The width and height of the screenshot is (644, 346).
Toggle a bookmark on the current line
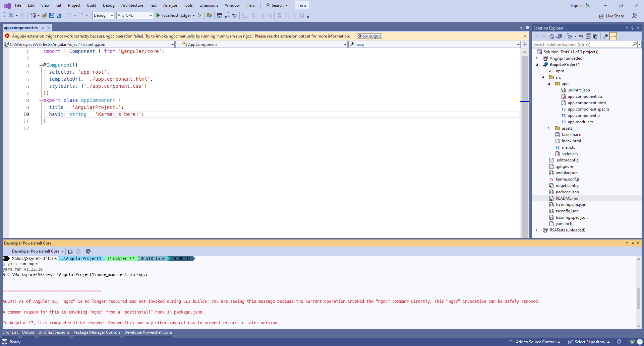(280, 15)
